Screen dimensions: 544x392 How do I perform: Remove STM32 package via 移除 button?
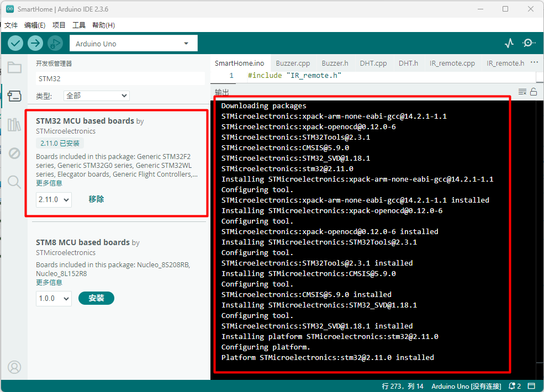[x=96, y=199]
